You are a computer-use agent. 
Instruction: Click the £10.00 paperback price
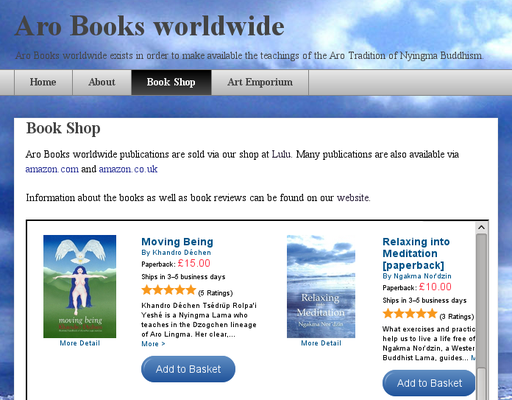click(435, 287)
